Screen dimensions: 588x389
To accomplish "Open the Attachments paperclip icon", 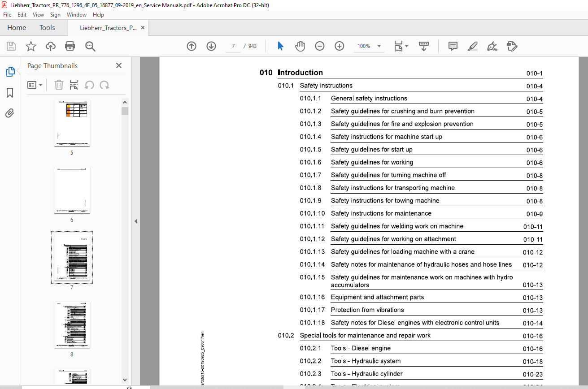I will click(x=10, y=113).
